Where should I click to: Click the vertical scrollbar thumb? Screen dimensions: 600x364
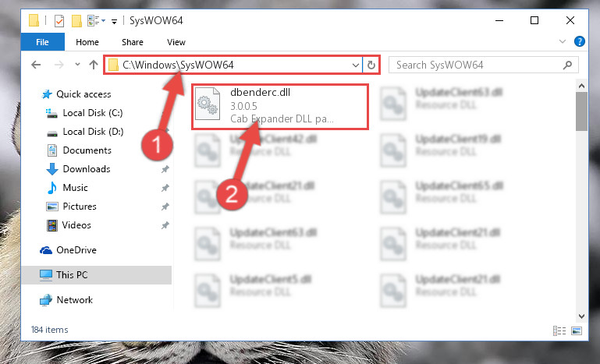coord(581,111)
